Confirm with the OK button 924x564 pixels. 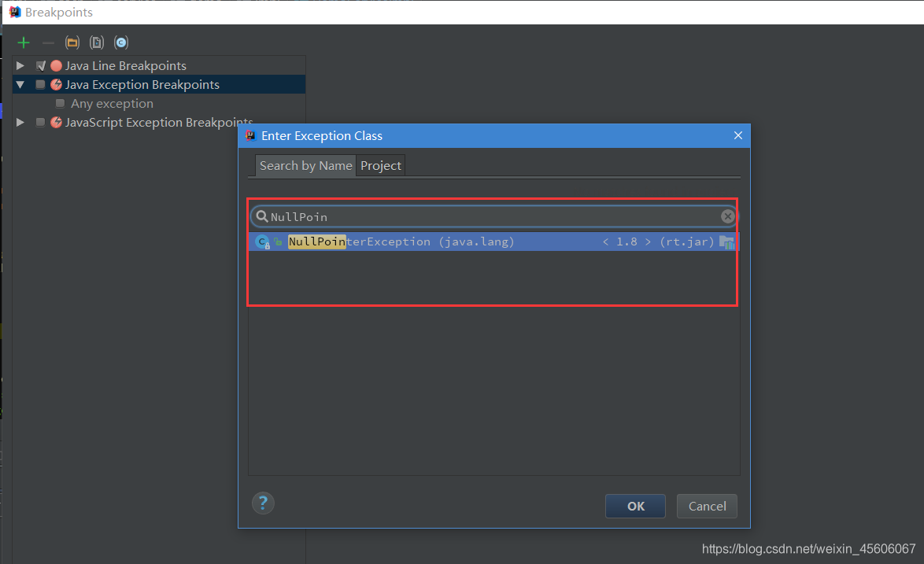pos(635,507)
